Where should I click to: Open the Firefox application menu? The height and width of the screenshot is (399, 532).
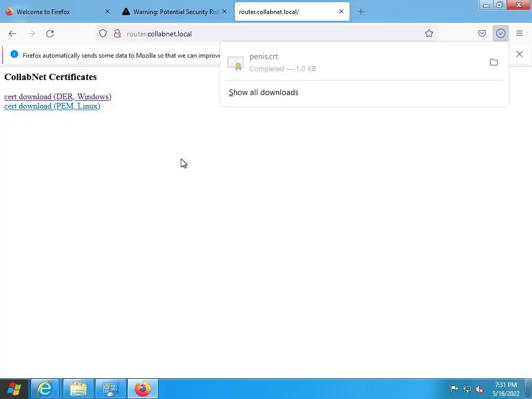pyautogui.click(x=519, y=33)
